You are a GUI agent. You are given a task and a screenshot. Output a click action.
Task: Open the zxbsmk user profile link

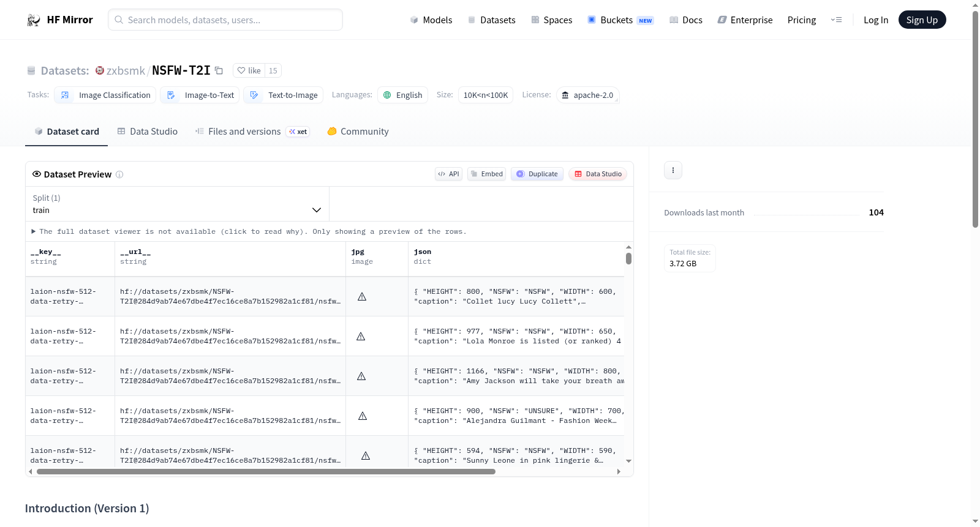[126, 70]
